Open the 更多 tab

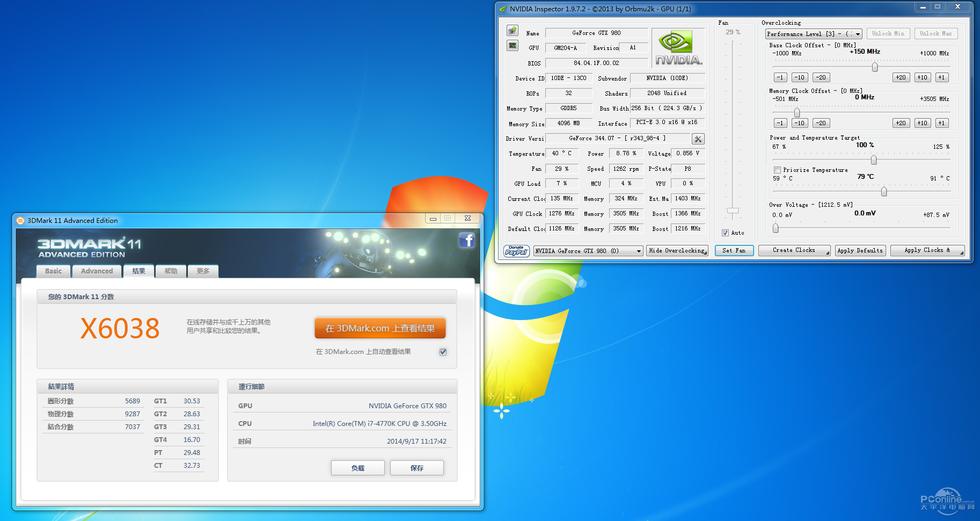click(203, 271)
